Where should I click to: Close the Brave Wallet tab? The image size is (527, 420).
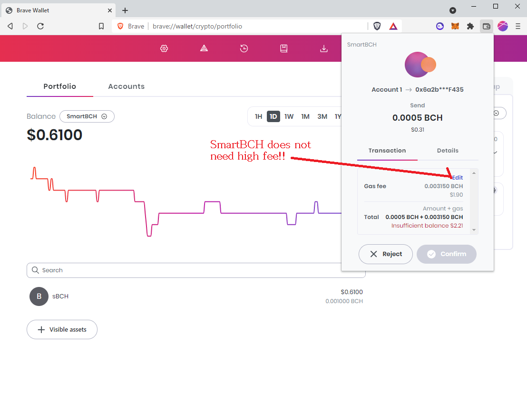[x=110, y=10]
